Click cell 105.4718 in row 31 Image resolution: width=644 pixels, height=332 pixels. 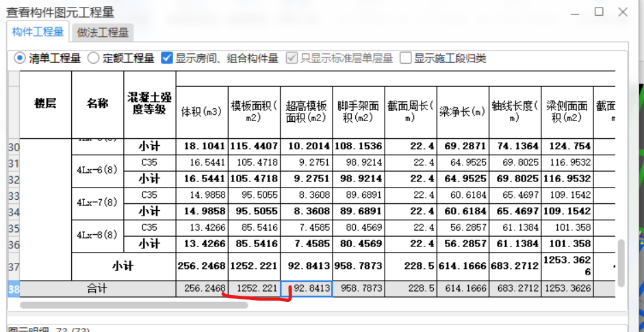pyautogui.click(x=254, y=163)
